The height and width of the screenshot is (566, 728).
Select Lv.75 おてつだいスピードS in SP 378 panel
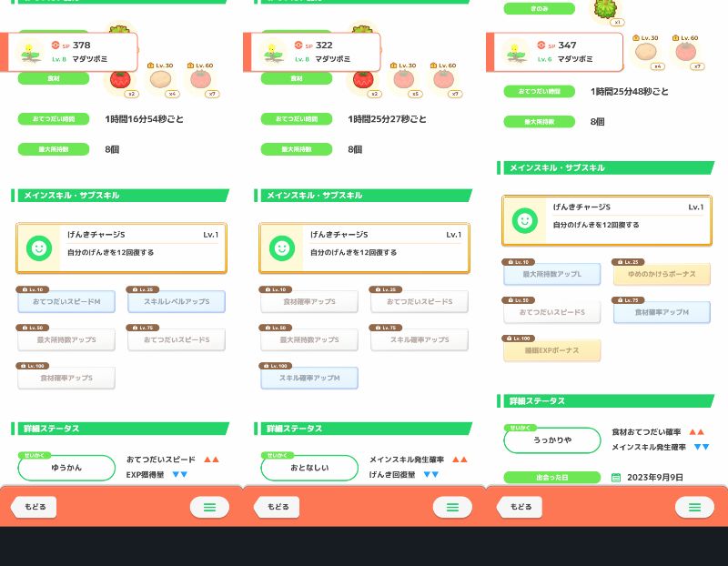tap(177, 339)
